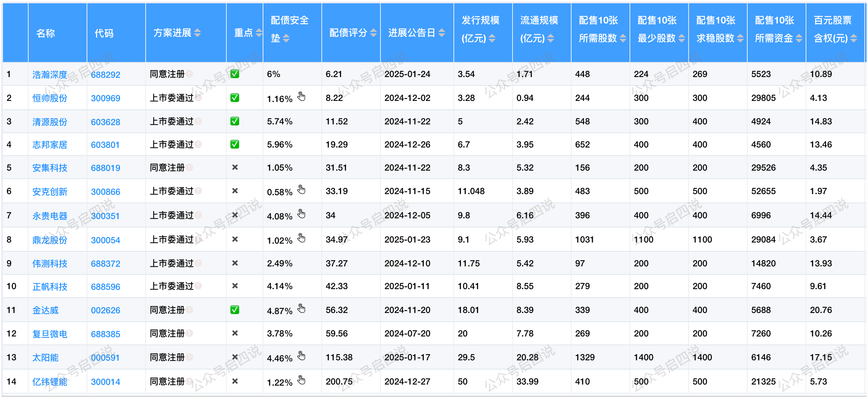Click the 代码 column header
Screen dimensions: 868x397
coord(104,33)
